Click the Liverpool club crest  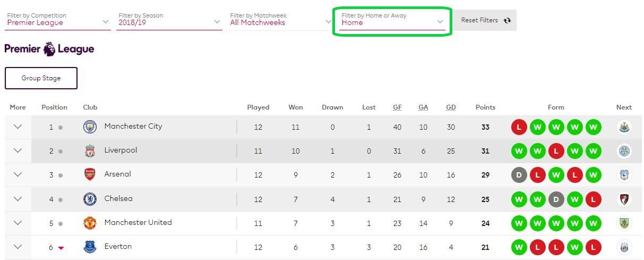(90, 151)
